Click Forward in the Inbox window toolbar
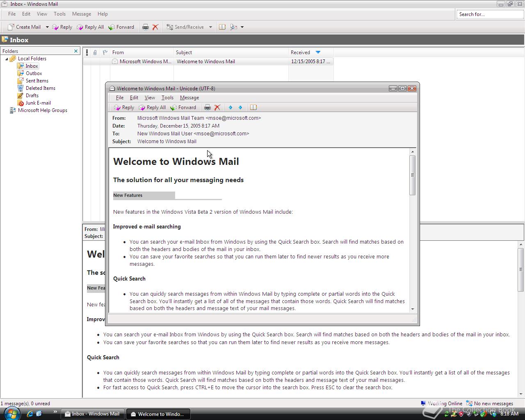The height and width of the screenshot is (420, 525). pos(121,27)
